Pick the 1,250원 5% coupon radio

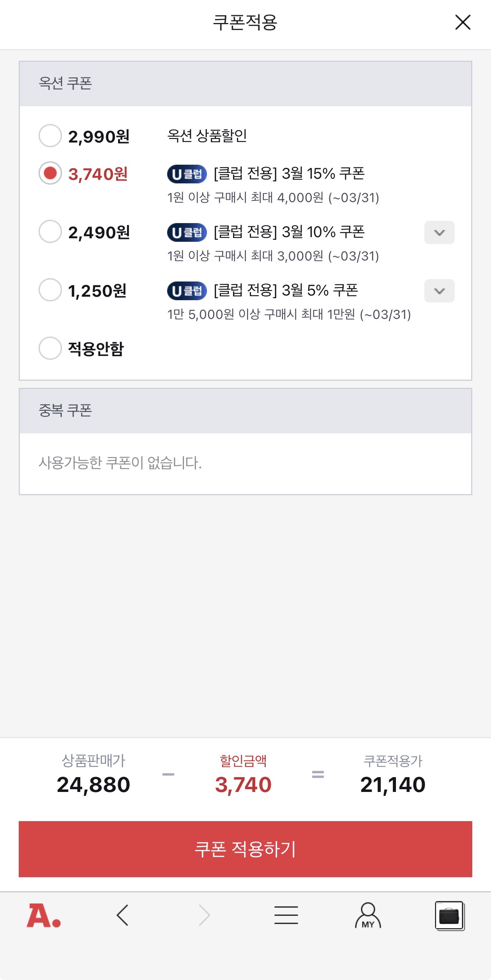click(50, 290)
